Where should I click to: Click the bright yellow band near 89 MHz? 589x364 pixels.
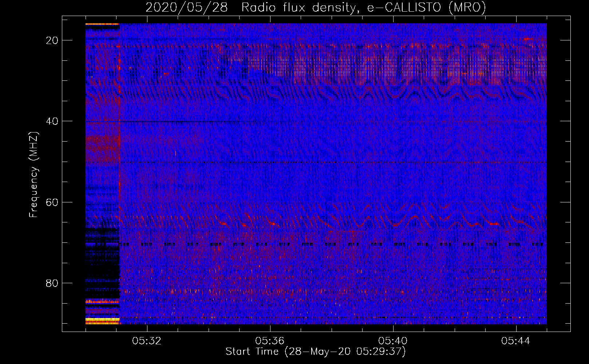click(x=103, y=319)
